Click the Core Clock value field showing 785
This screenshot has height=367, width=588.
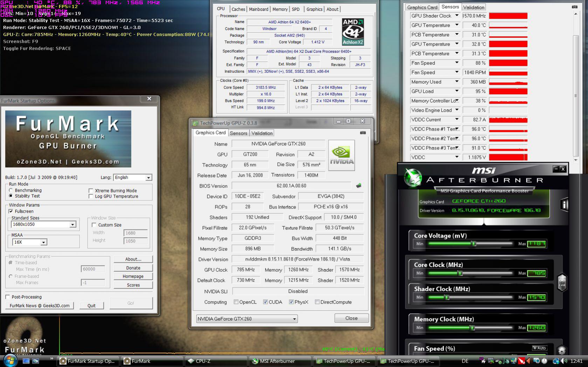[x=536, y=273]
